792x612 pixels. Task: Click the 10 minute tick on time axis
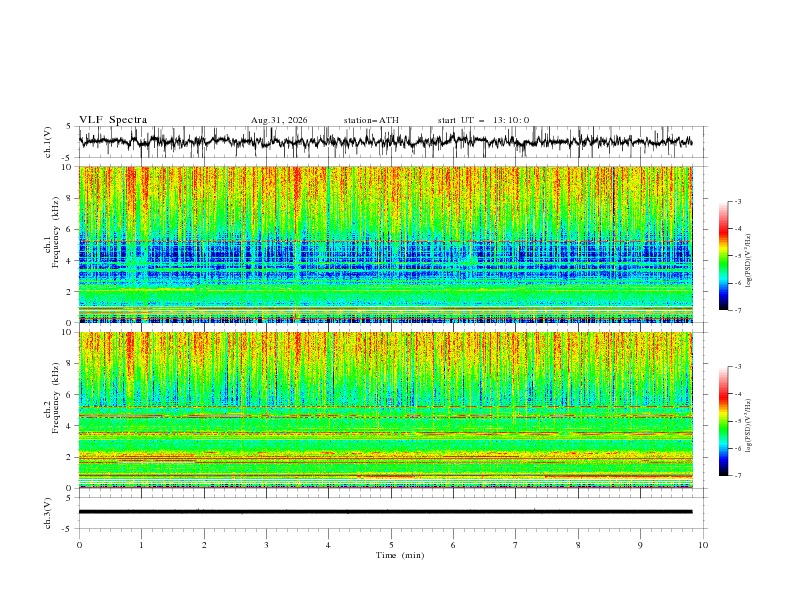[703, 545]
